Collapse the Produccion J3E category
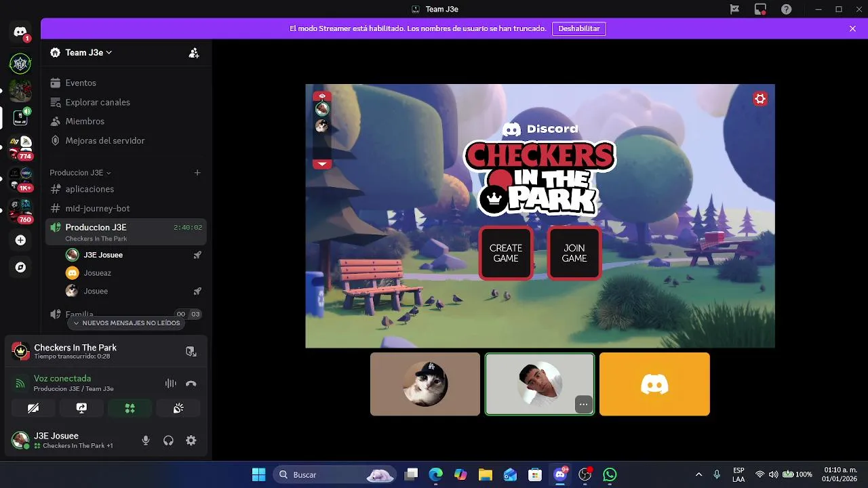The height and width of the screenshot is (488, 868). pos(80,173)
